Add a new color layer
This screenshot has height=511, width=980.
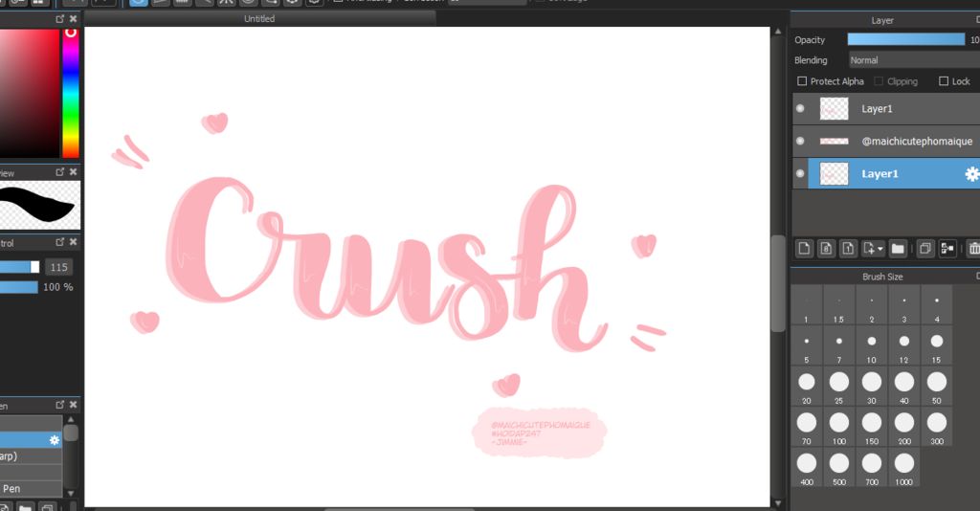tap(804, 249)
